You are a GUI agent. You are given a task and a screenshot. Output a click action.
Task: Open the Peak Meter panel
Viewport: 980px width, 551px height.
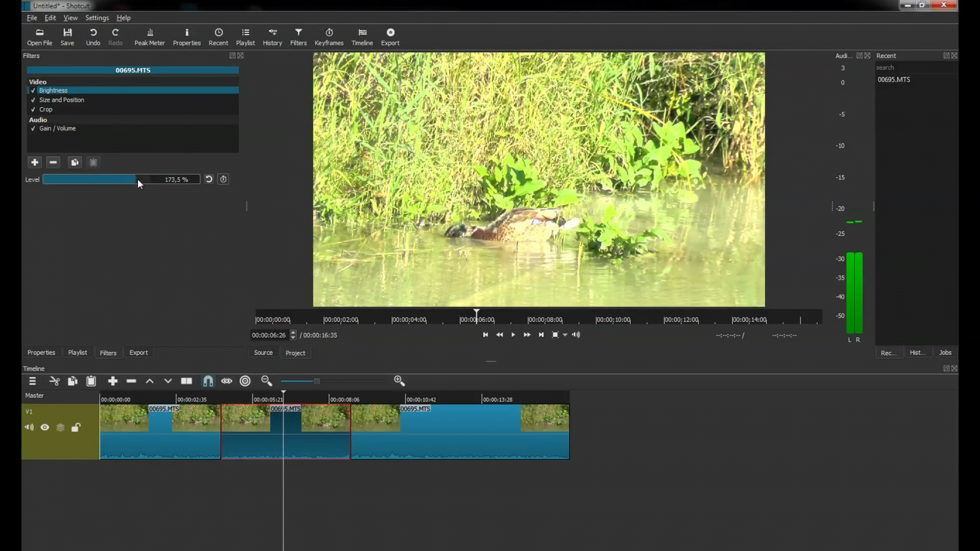coord(149,37)
